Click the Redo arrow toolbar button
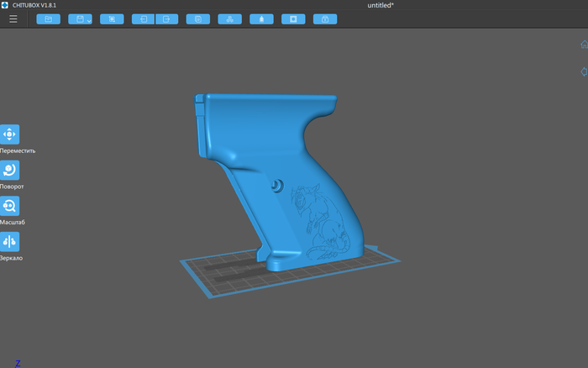 click(x=166, y=18)
